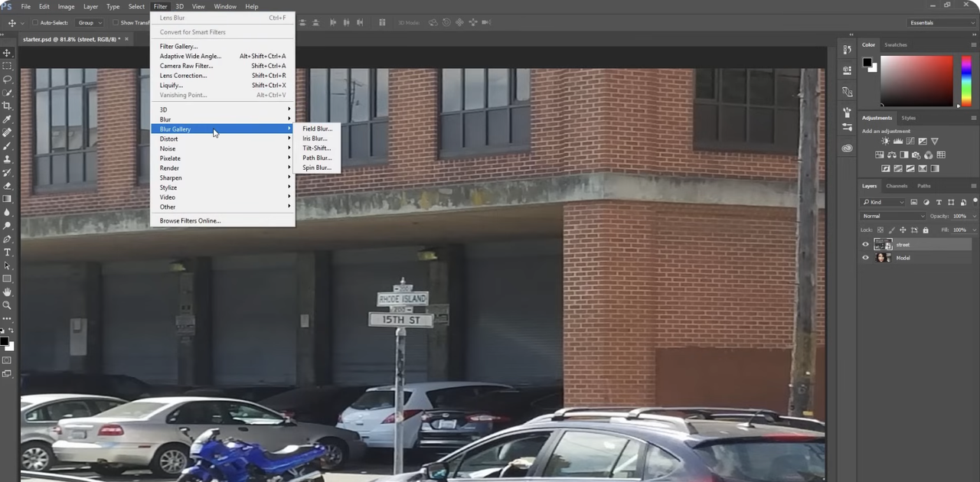980x482 pixels.
Task: Toggle visibility of the Model layer
Action: (866, 258)
